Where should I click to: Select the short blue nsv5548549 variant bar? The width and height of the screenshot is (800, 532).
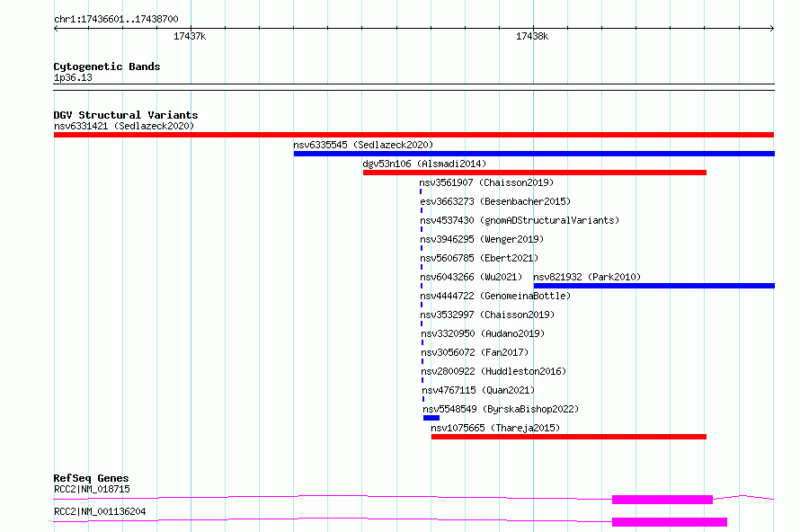click(x=431, y=418)
